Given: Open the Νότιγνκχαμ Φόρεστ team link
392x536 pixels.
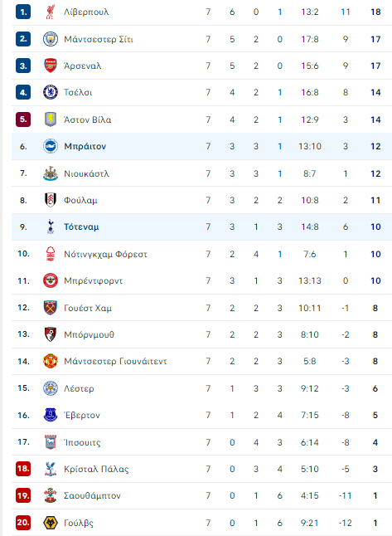Looking at the screenshot, I should pos(105,254).
